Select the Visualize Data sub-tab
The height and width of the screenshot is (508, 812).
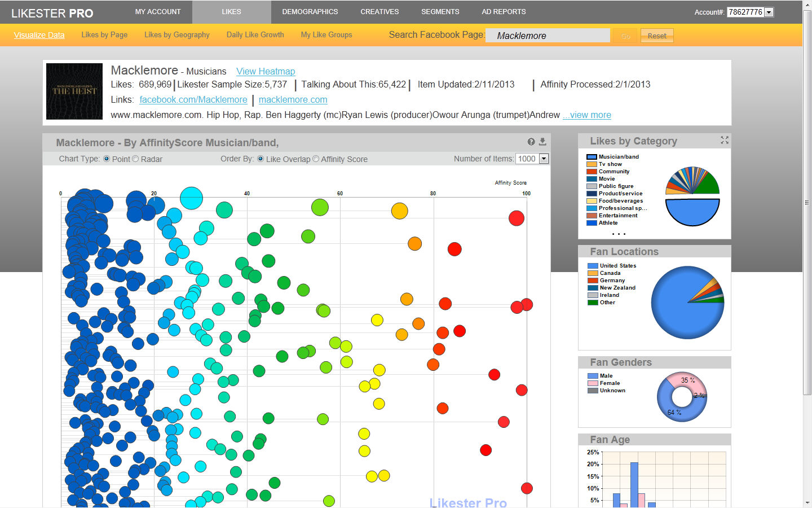point(39,35)
